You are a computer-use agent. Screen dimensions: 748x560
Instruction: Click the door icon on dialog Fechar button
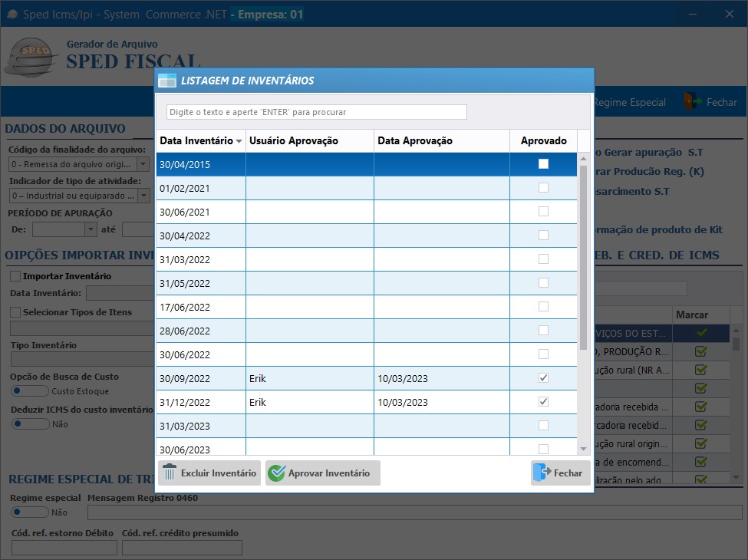point(542,473)
